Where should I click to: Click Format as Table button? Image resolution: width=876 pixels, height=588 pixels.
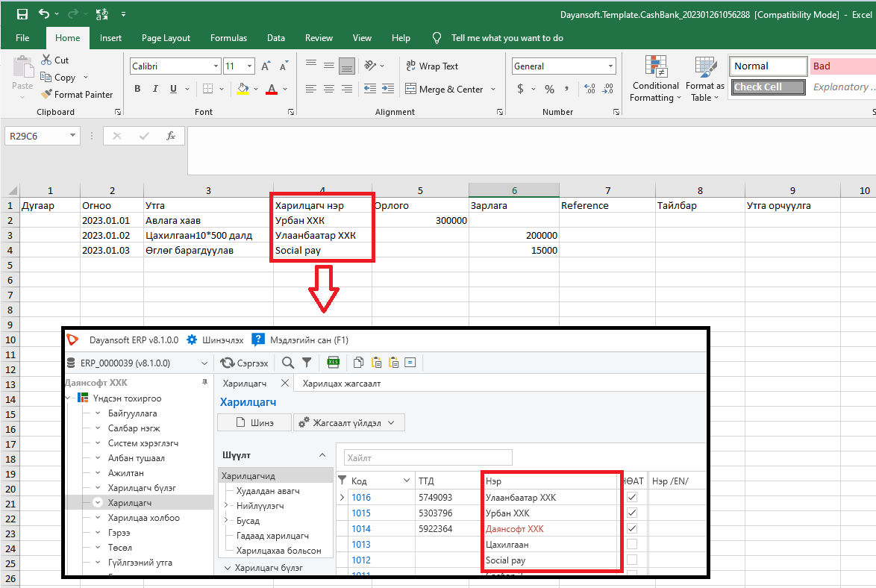(x=705, y=79)
